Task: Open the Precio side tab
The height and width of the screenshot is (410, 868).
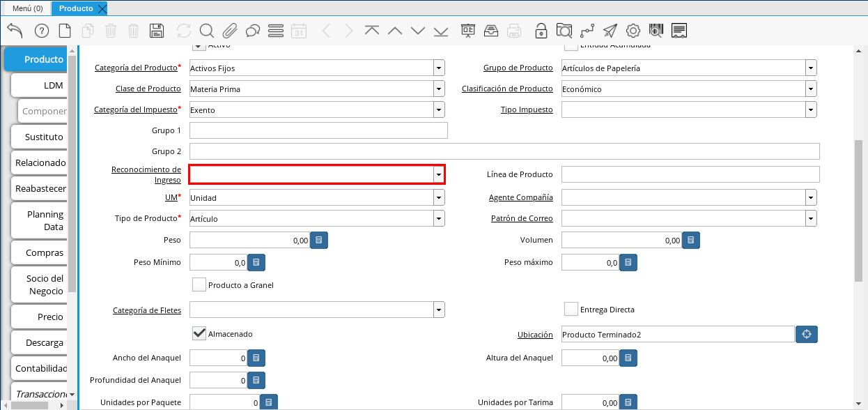Action: (x=40, y=317)
